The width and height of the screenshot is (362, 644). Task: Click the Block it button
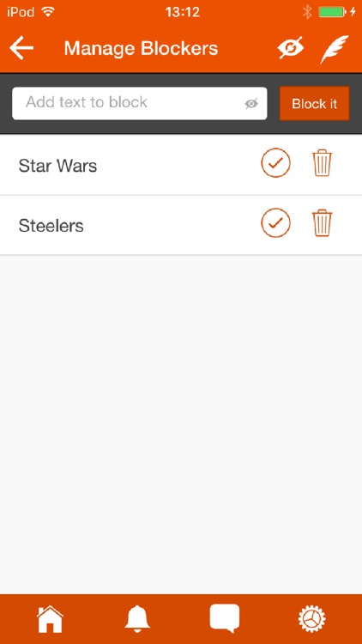pyautogui.click(x=314, y=104)
